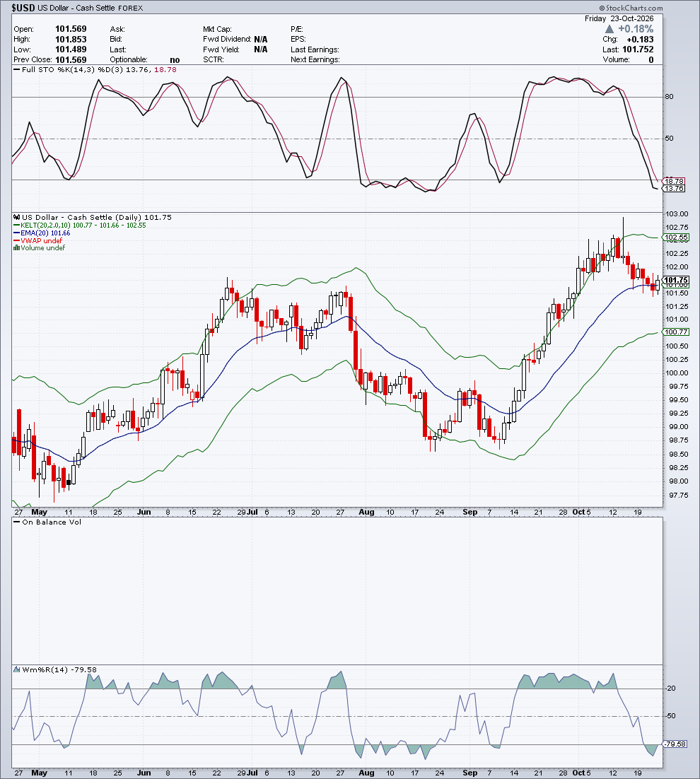This screenshot has width=700, height=779.
Task: Click the -20 level on Williams %R axis
Action: (x=670, y=688)
